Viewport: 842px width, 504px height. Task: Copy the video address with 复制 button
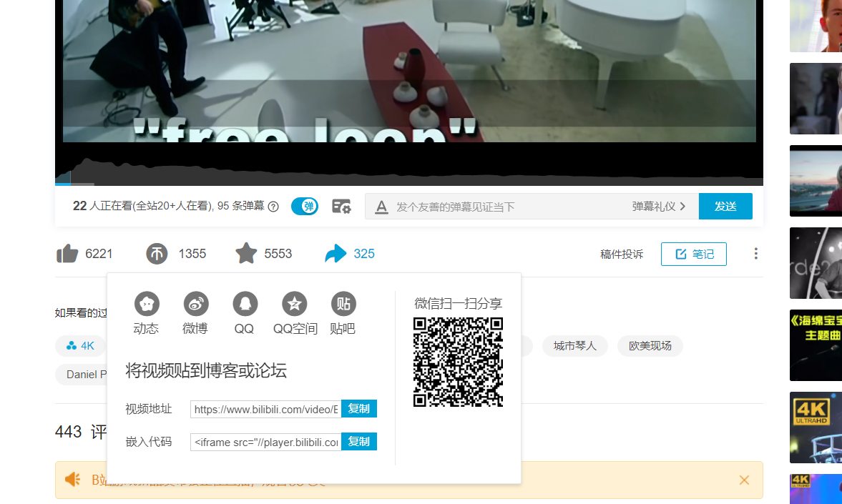pyautogui.click(x=358, y=408)
